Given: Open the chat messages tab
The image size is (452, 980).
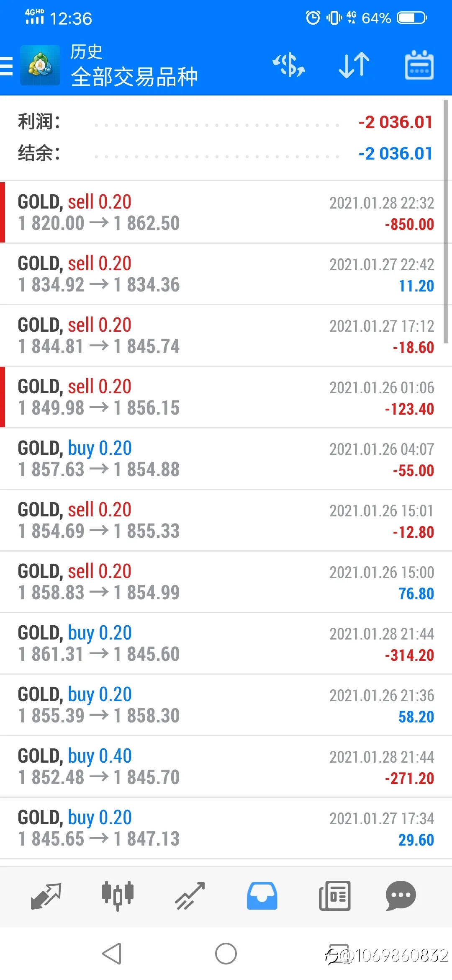Looking at the screenshot, I should click(x=401, y=896).
